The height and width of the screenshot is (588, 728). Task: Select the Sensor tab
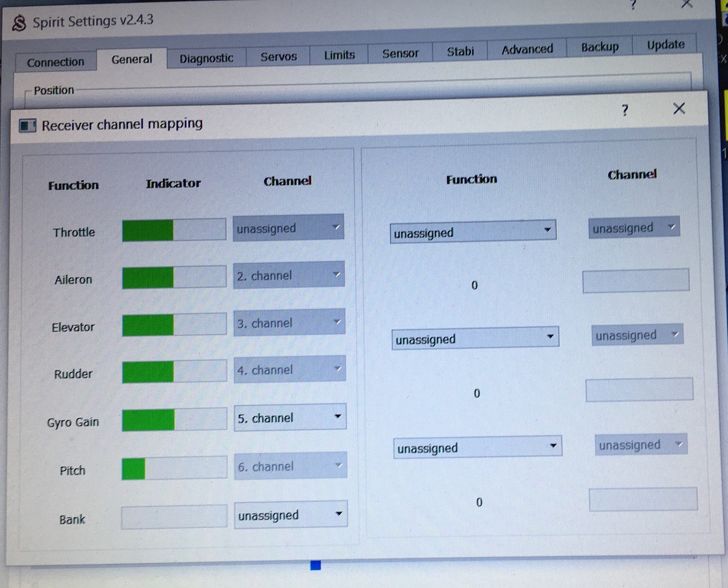tap(400, 53)
